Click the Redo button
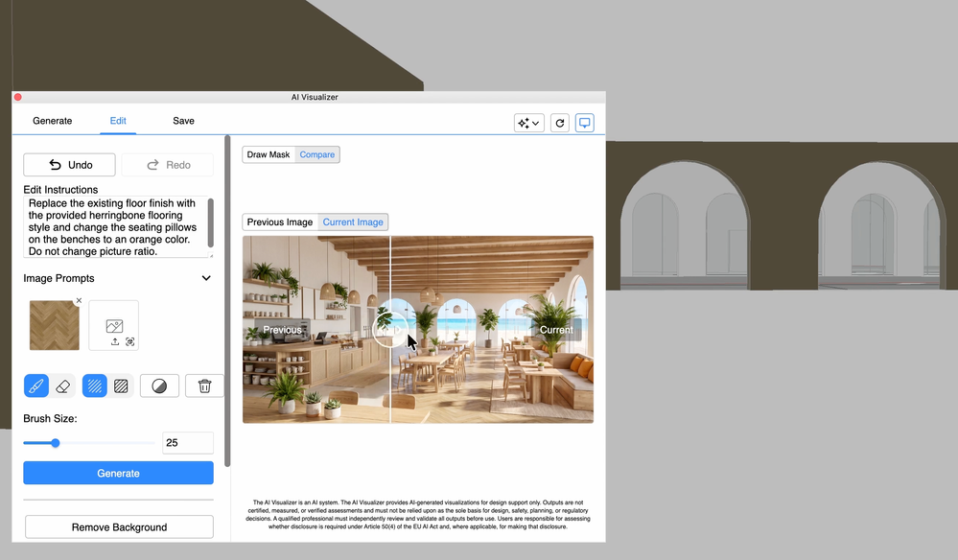The height and width of the screenshot is (560, 958). coord(168,165)
